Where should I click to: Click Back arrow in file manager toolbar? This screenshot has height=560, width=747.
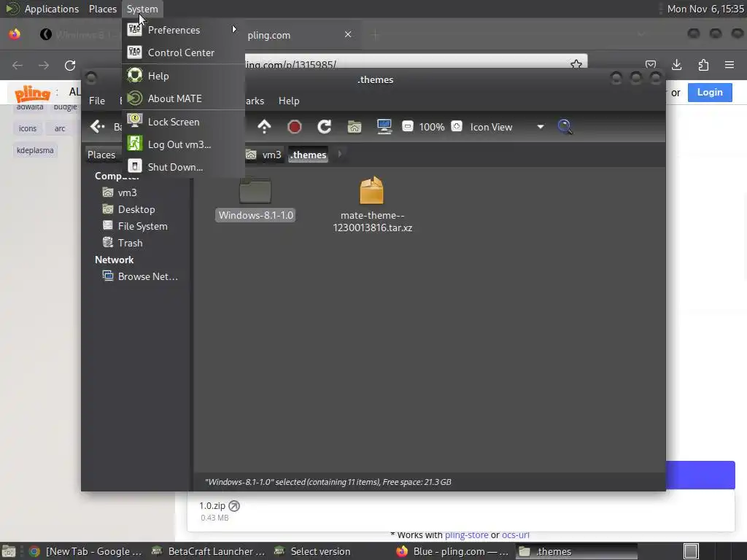tap(98, 127)
